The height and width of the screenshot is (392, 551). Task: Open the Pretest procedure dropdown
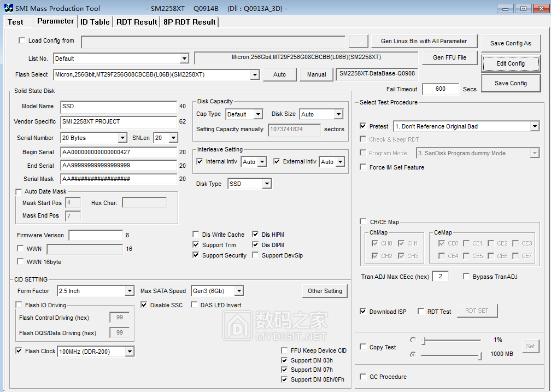click(534, 126)
